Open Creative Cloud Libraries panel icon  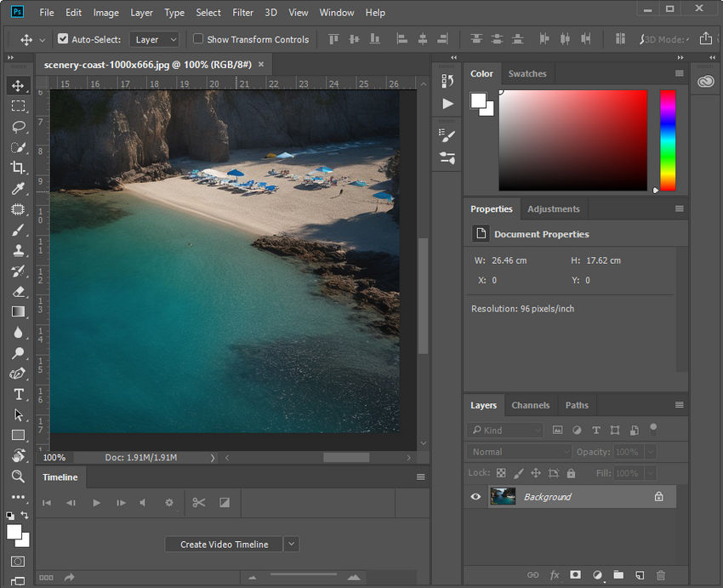[705, 82]
